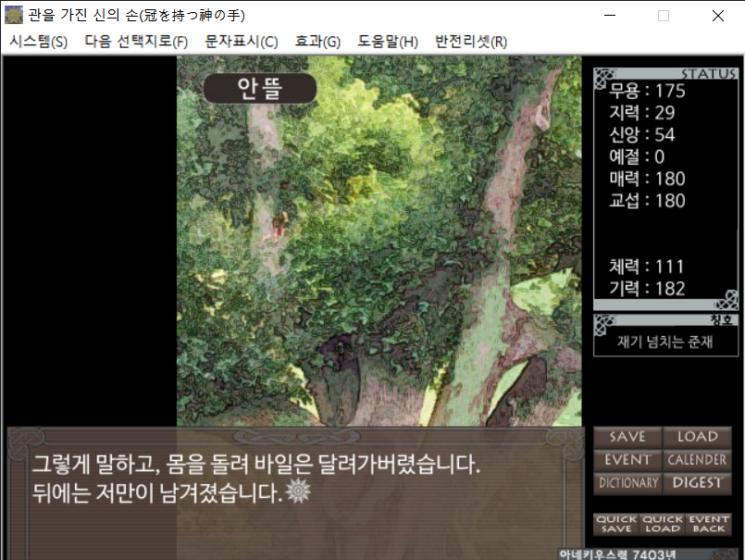Open the DIGEST button

click(697, 483)
